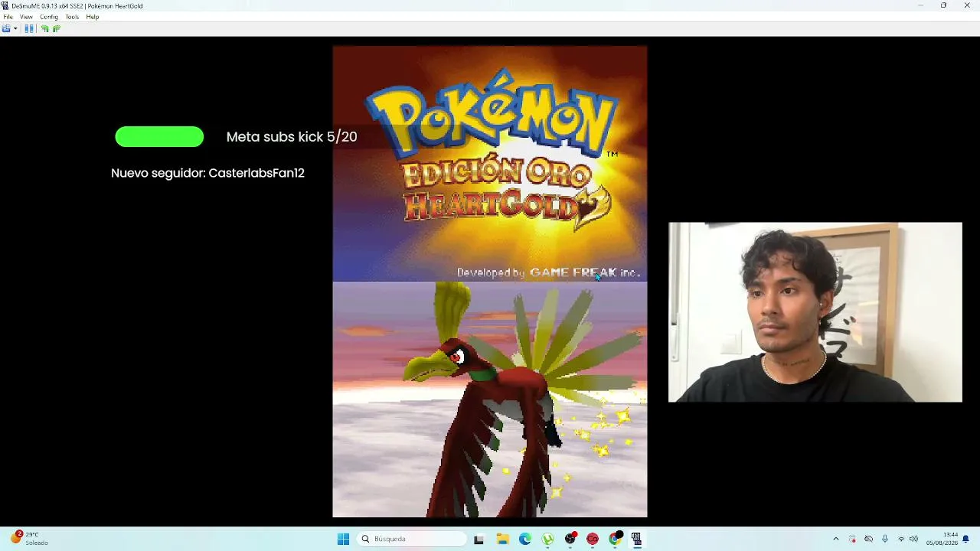
Task: Click the green sub goal progress bar
Action: pos(159,137)
